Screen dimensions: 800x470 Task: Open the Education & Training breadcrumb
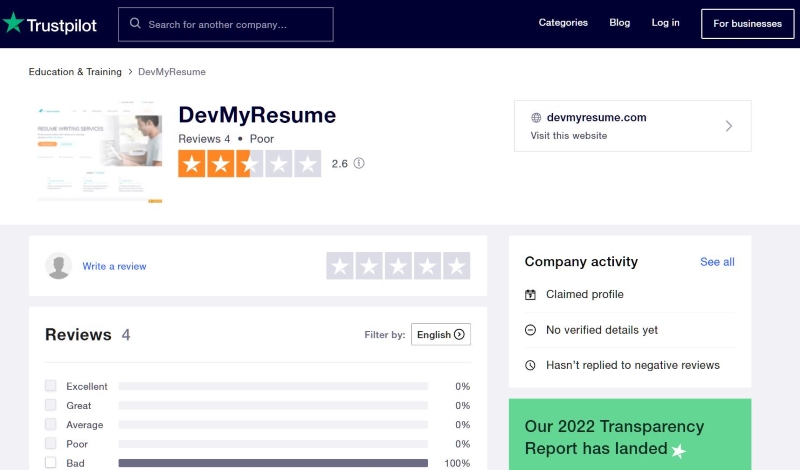coord(75,71)
